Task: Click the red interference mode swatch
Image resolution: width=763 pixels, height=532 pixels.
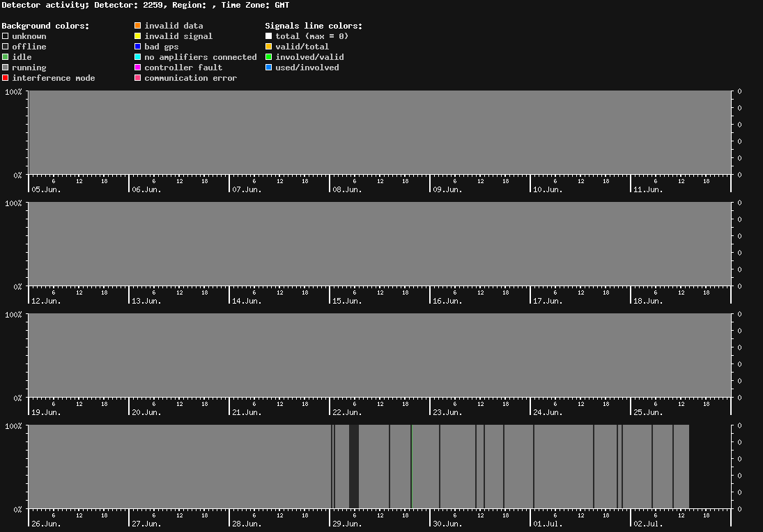Action: point(6,78)
